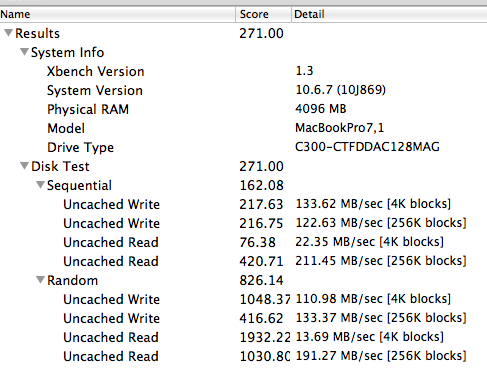Select Random Uncached Read 13.69 MB/sec row
Image resolution: width=487 pixels, height=385 pixels.
click(x=243, y=337)
